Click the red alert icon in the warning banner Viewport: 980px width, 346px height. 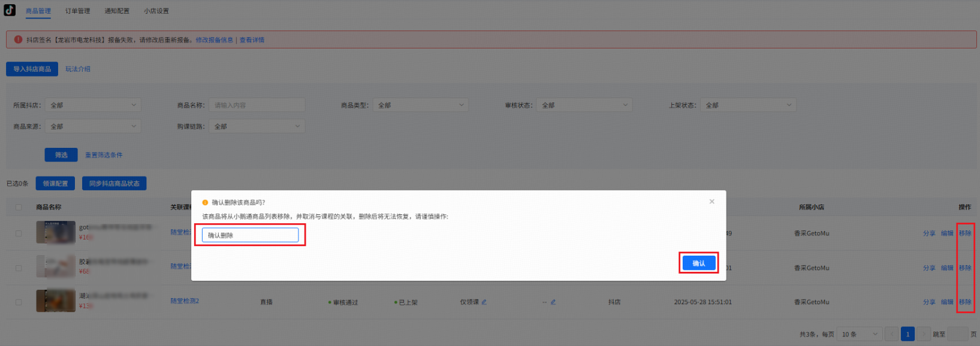click(x=18, y=40)
